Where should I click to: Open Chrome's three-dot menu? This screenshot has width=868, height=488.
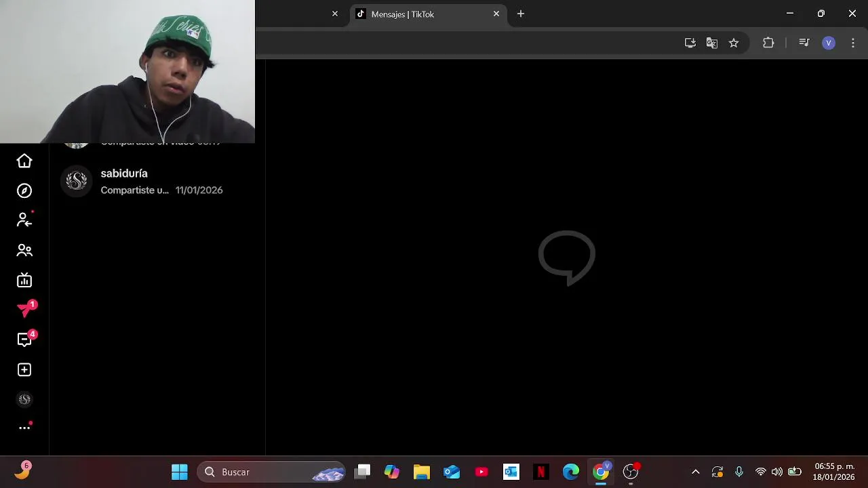[x=853, y=43]
